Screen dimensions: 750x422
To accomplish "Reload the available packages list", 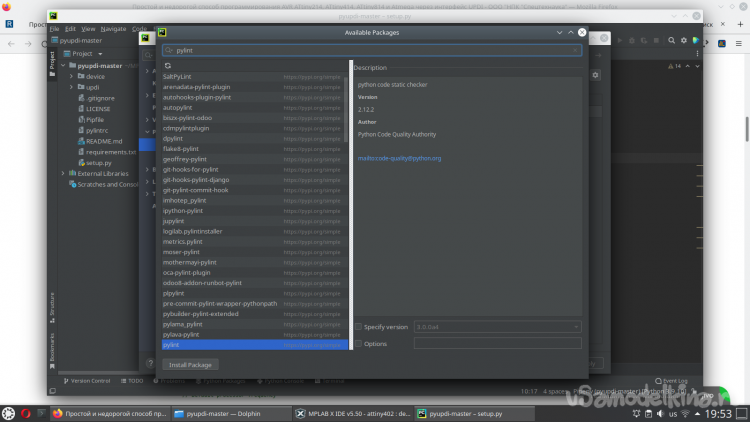I will (x=169, y=65).
